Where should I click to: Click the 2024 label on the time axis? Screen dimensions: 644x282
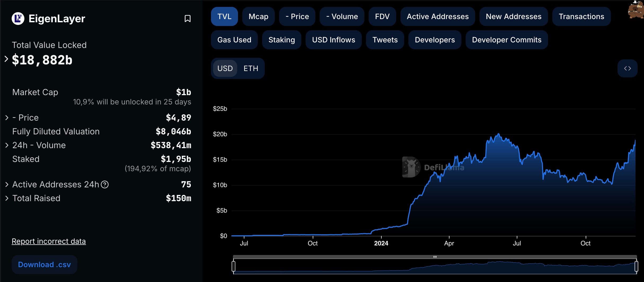[381, 243]
